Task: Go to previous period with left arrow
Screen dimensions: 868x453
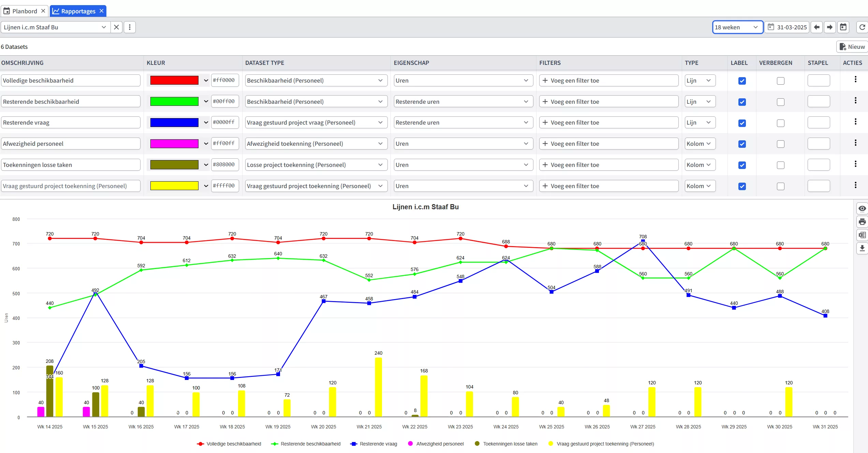Action: [817, 27]
